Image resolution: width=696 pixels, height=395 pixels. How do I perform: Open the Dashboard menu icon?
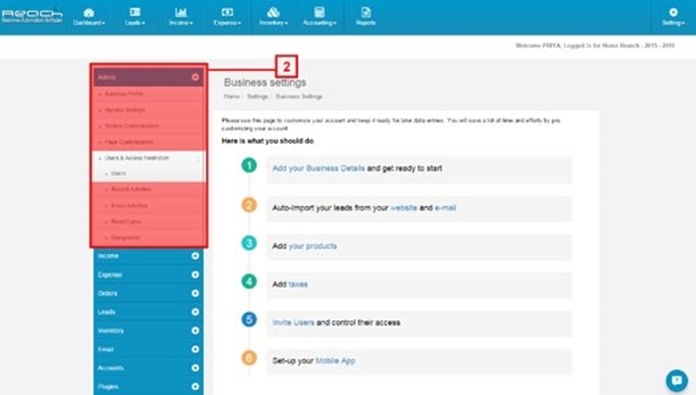(89, 12)
